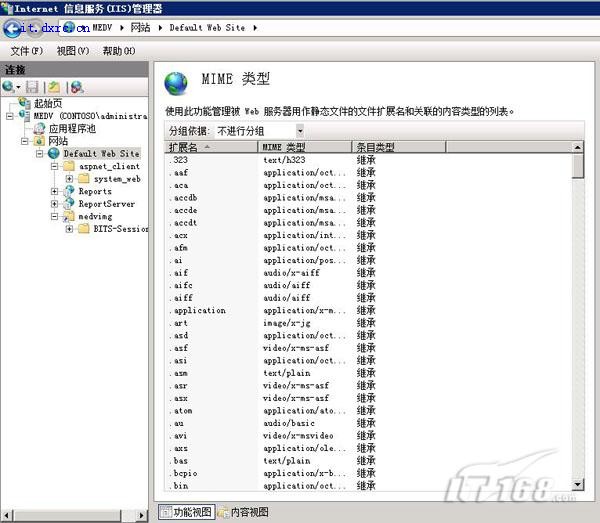Viewport: 600px width, 523px height.
Task: Click the delete connection icon in toolbar
Action: click(x=76, y=88)
